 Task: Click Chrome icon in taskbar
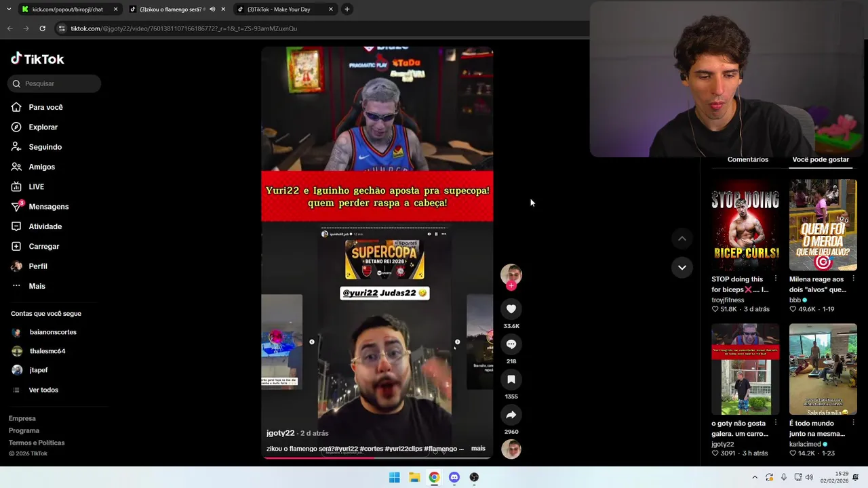pyautogui.click(x=434, y=477)
